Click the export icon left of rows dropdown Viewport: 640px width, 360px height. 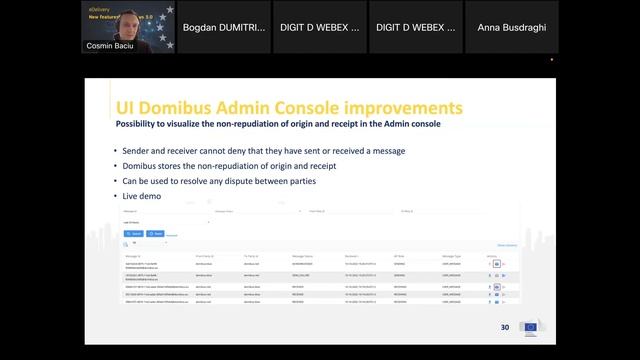126,244
